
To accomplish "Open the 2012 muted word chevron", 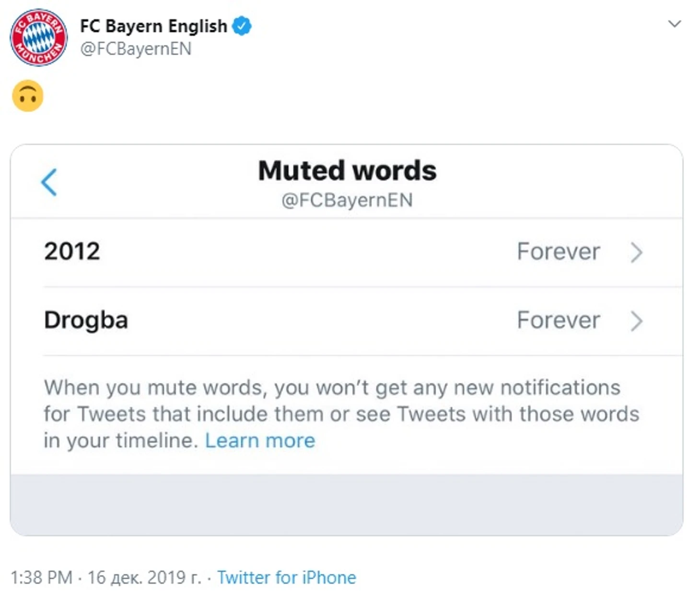I will coord(636,253).
